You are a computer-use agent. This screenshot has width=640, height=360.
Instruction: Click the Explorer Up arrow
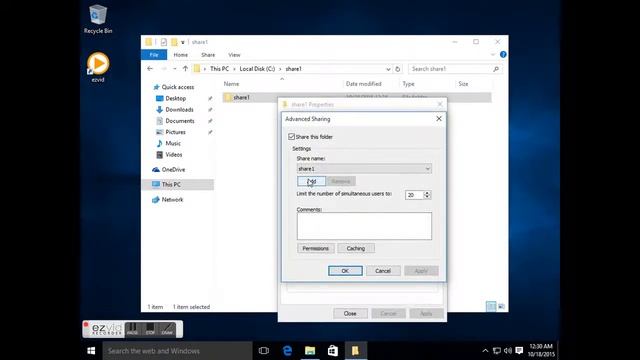coord(185,69)
